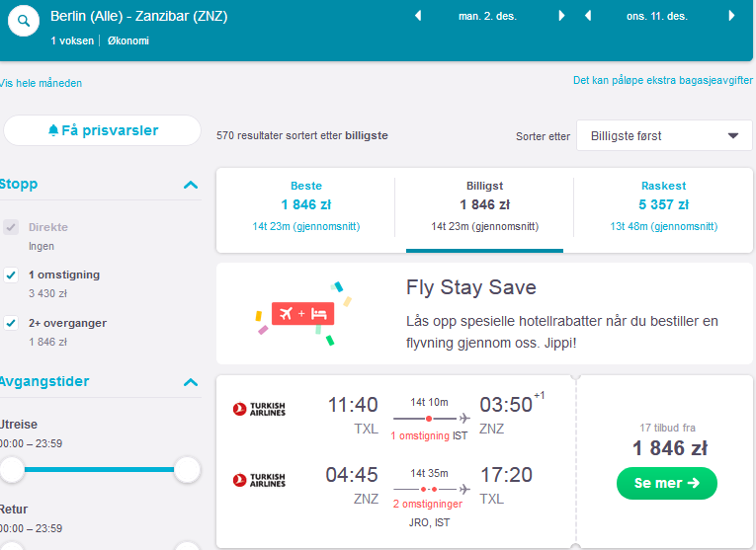Go to previous return date arrow
756x550 pixels.
pyautogui.click(x=588, y=16)
